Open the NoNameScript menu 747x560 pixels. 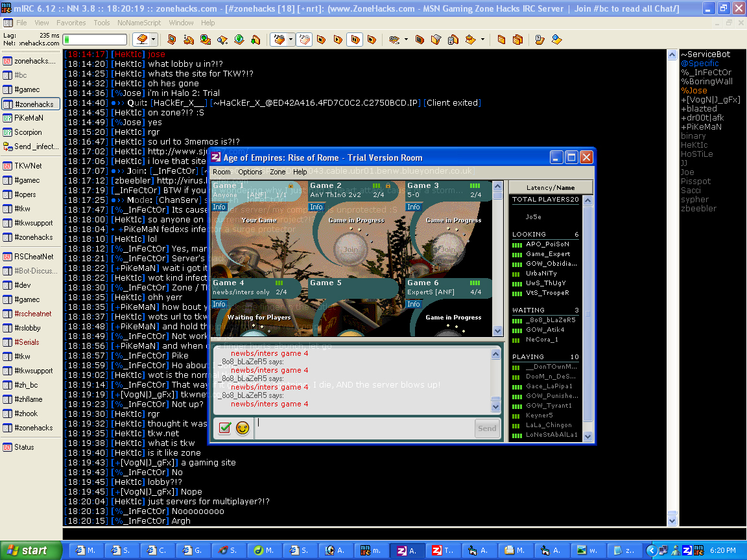pyautogui.click(x=139, y=23)
